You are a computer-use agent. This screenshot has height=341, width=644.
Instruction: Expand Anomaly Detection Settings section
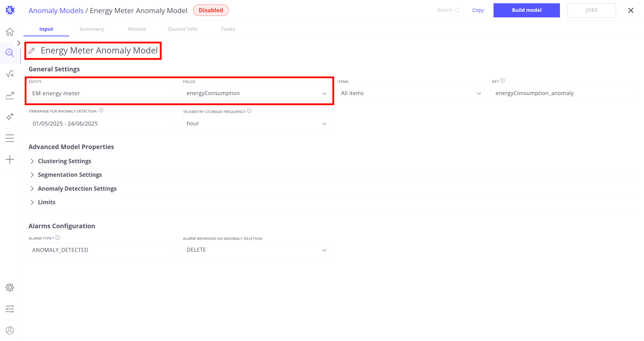[77, 189]
